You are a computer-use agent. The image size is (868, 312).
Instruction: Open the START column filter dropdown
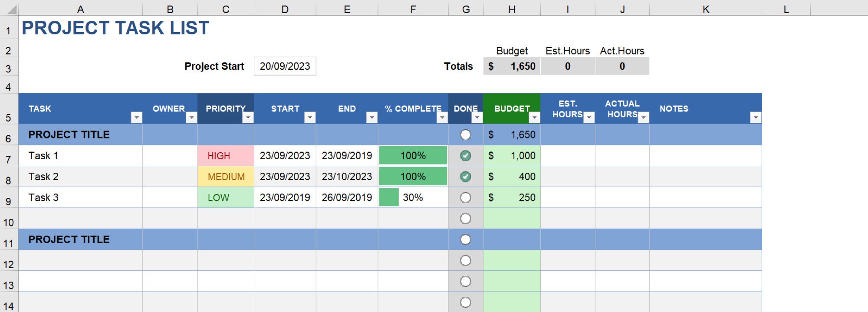coord(310,118)
